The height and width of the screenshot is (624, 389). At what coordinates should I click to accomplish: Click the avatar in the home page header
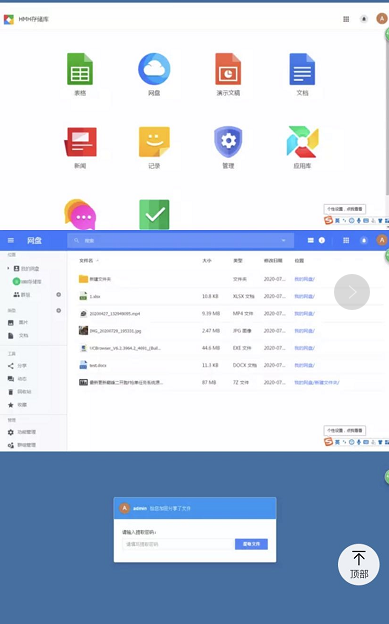pyautogui.click(x=382, y=19)
